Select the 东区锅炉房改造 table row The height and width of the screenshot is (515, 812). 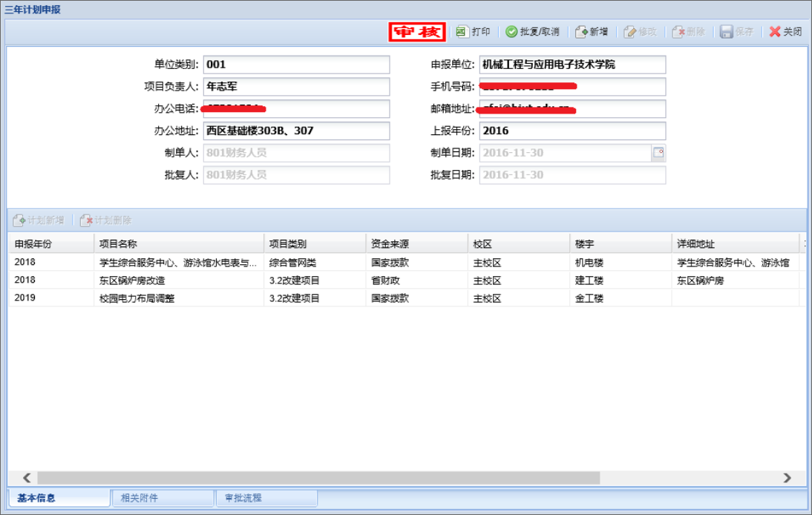tap(178, 281)
